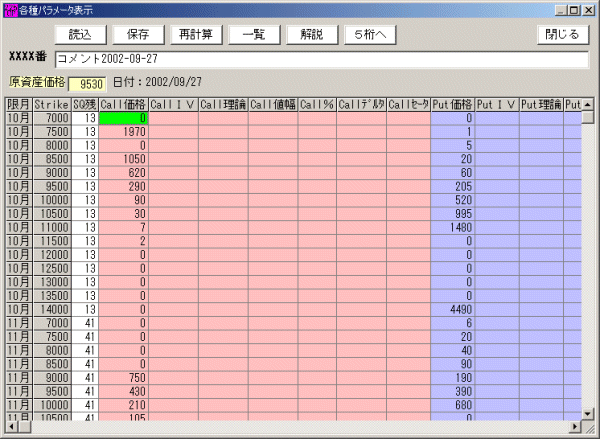The width and height of the screenshot is (600, 439).
Task: Open the 一覧 list button
Action: coord(254,35)
